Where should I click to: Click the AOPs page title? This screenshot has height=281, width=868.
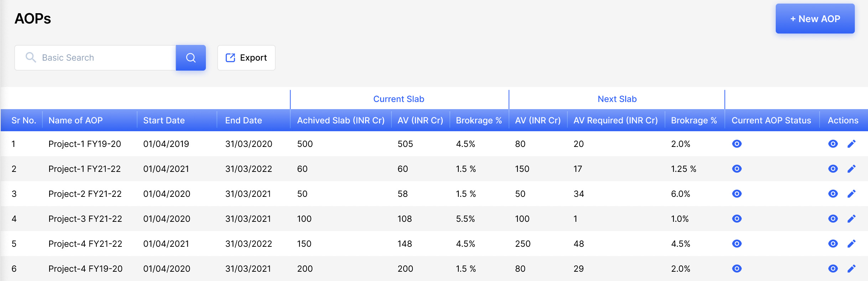(x=33, y=19)
